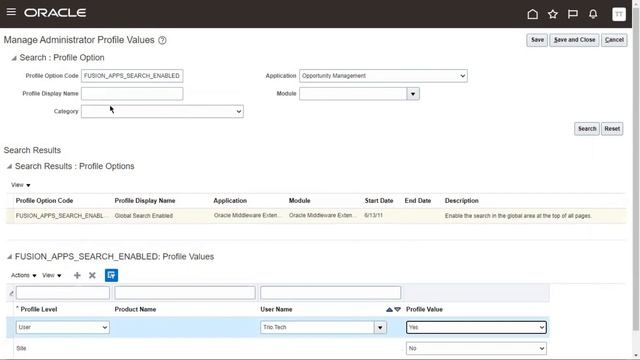Open Site row Profile Value dropdown showing No

click(476, 349)
